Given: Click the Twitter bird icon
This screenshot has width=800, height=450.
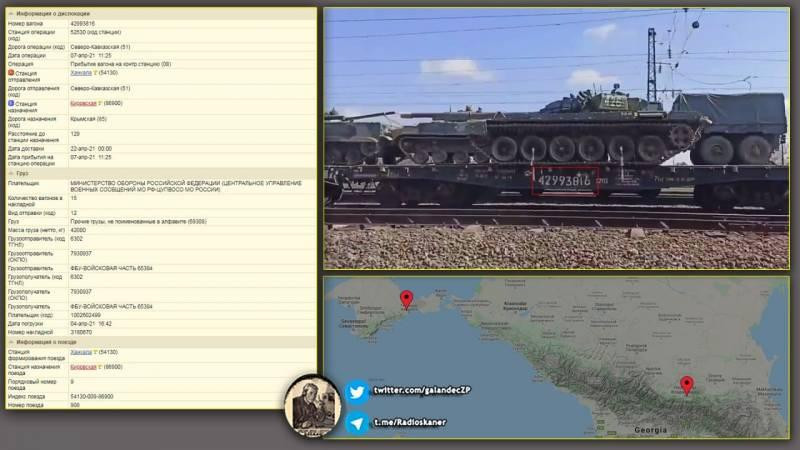Looking at the screenshot, I should click(x=357, y=392).
